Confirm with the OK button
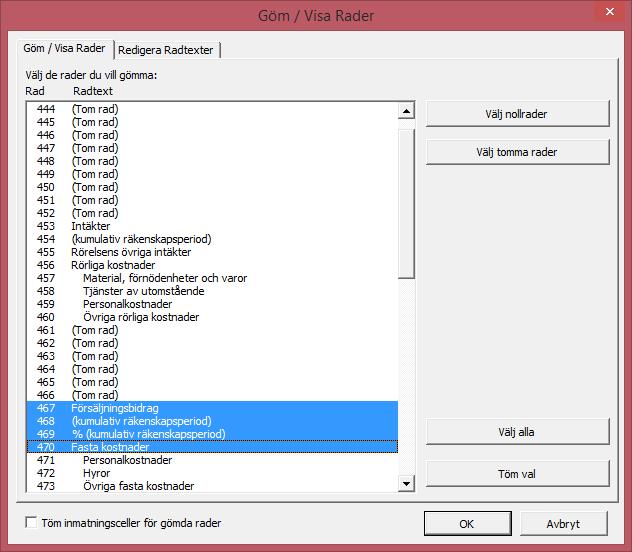Screen dimensions: 632x552 tap(468, 524)
